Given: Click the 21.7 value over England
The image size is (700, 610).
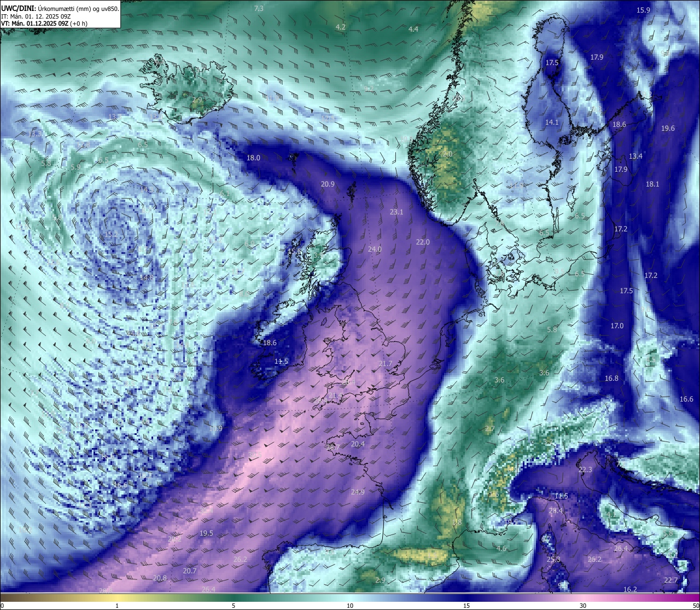Looking at the screenshot, I should point(385,363).
